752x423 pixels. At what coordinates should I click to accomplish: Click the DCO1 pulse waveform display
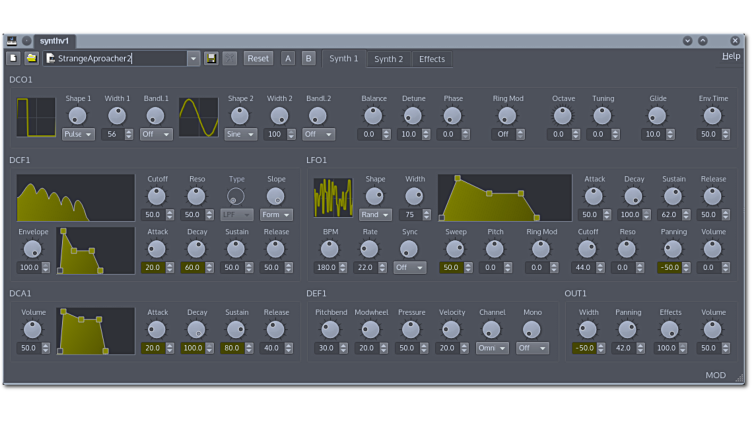click(x=36, y=117)
